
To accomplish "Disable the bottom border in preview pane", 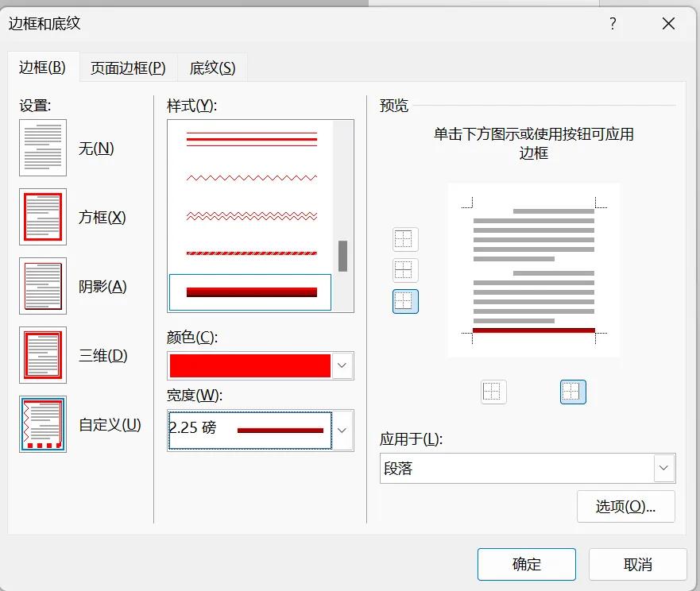I will (x=404, y=302).
